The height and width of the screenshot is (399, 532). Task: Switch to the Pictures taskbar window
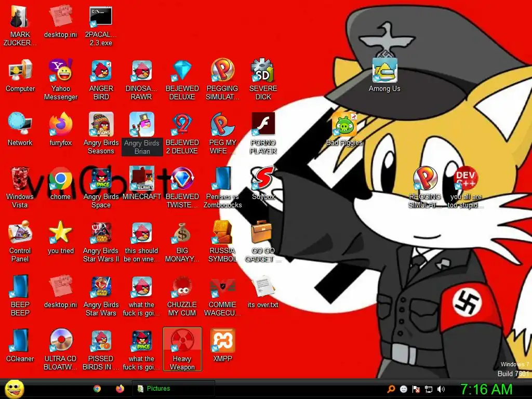click(174, 389)
